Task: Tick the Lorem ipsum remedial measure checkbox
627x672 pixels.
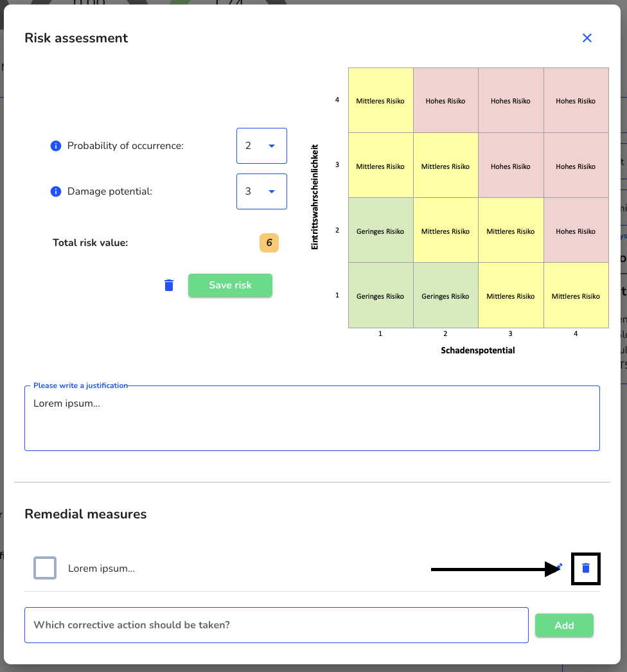Action: click(45, 568)
